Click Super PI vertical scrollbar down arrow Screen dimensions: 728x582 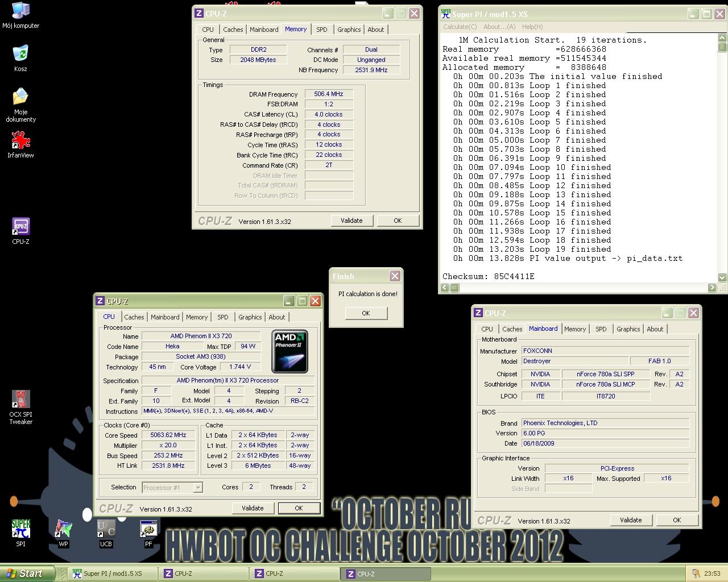point(722,277)
